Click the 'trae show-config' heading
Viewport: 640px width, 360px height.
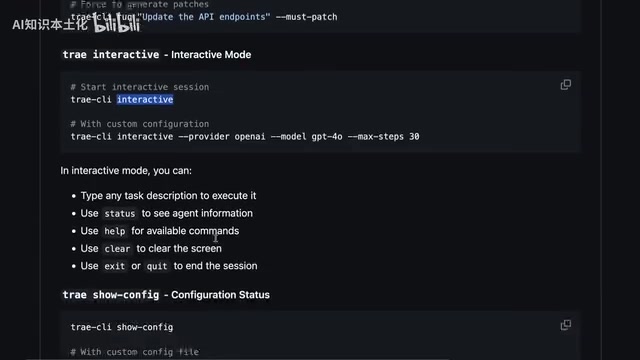tap(166, 295)
